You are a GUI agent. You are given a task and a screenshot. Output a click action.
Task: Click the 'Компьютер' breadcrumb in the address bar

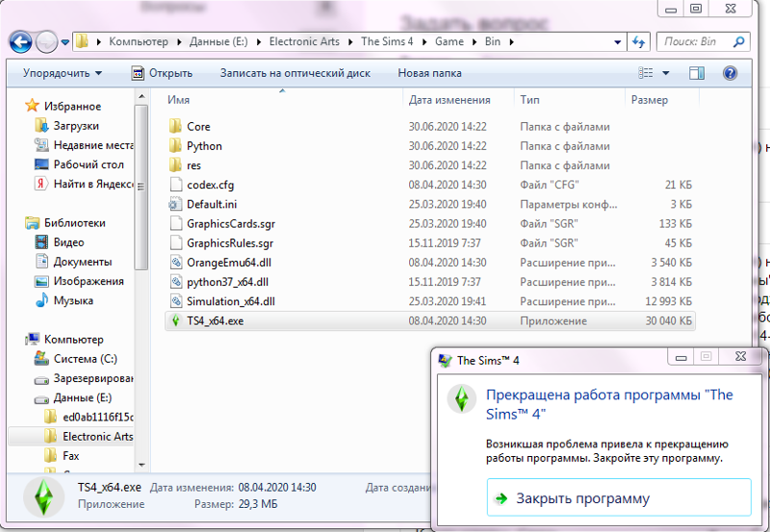[x=139, y=41]
